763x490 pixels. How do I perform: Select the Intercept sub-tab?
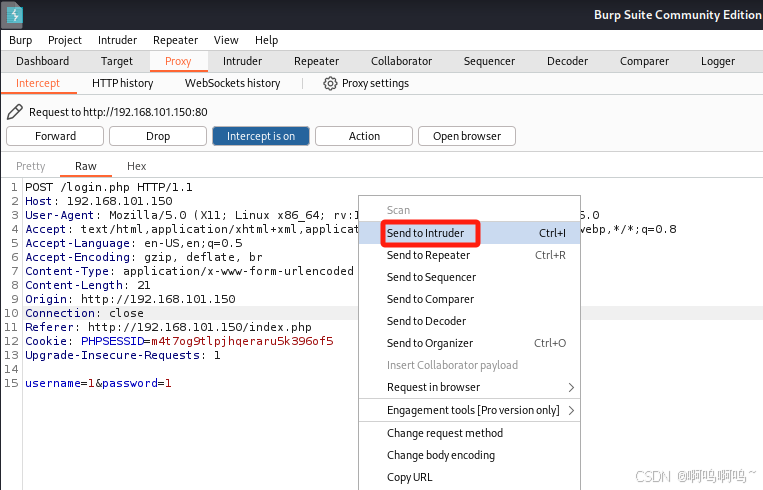tap(38, 83)
